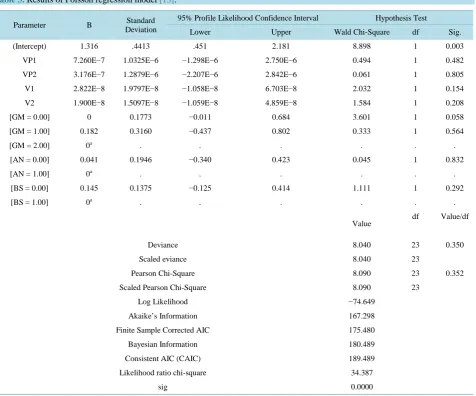Click the 'Consistent AIC (CAIC)' label
The height and width of the screenshot is (396, 476).
point(163,359)
